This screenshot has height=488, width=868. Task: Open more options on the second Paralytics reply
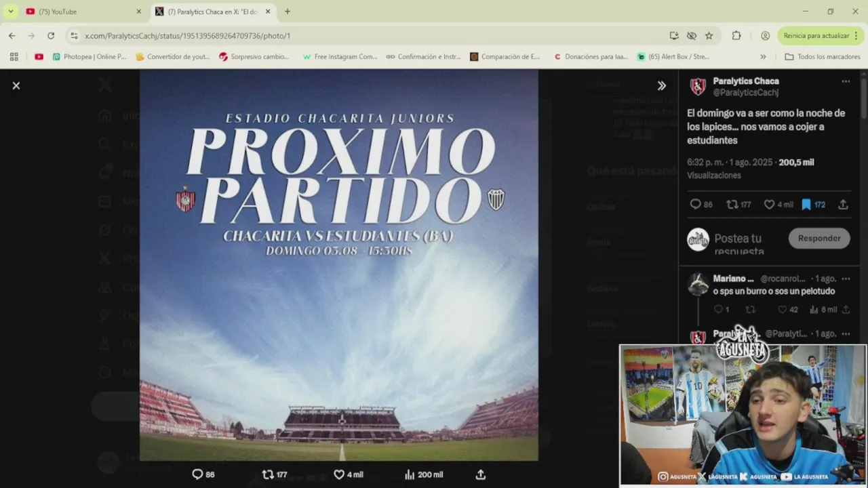coord(846,333)
